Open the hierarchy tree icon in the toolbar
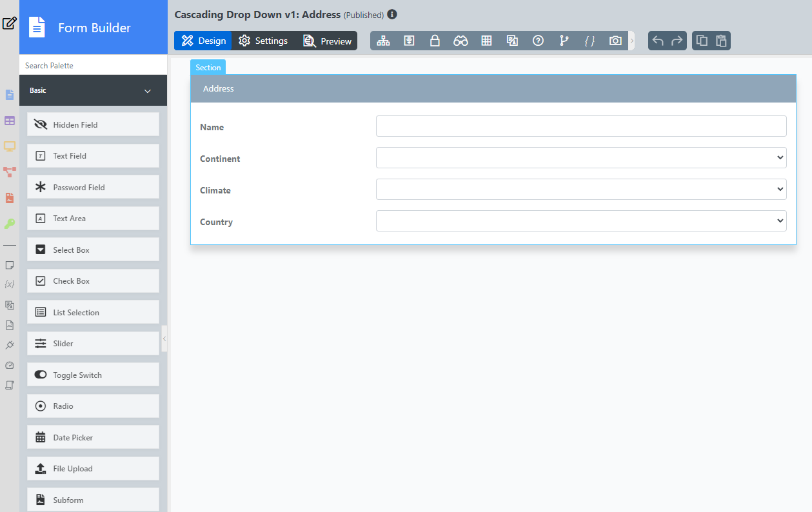812x512 pixels. (384, 41)
